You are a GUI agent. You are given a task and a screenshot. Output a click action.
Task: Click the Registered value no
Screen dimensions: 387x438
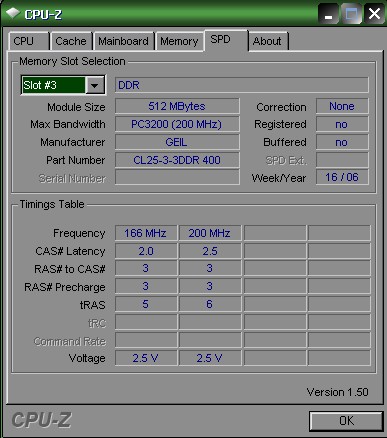click(x=342, y=124)
